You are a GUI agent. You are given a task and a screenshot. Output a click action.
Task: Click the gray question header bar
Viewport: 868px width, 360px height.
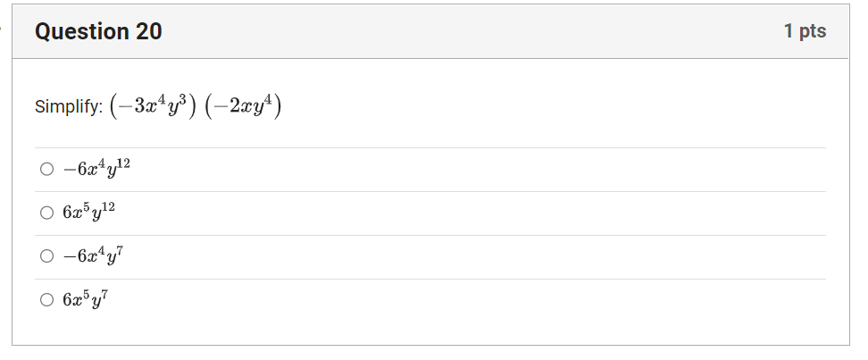430,31
